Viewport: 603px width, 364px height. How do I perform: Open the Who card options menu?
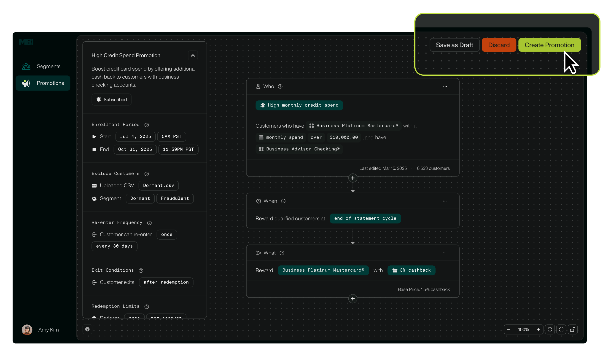point(445,86)
